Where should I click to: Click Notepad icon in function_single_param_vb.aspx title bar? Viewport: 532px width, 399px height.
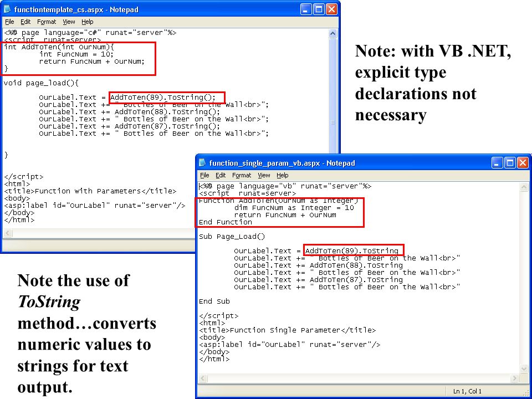203,163
